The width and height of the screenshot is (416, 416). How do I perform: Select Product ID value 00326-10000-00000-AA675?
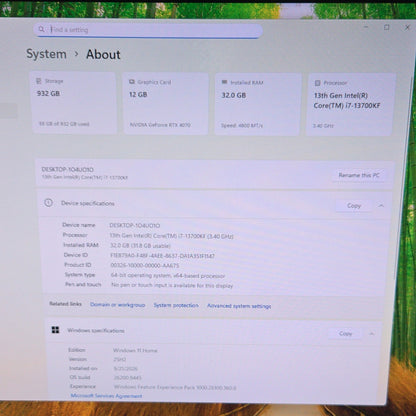click(x=145, y=265)
